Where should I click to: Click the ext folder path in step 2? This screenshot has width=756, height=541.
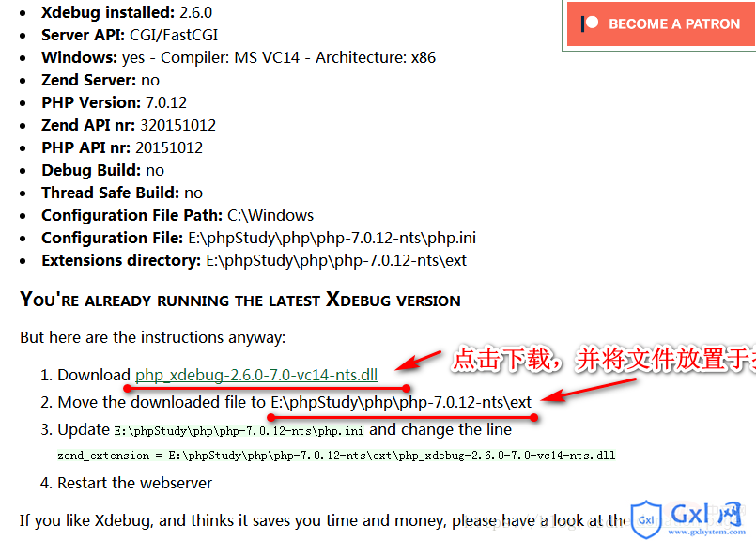(x=401, y=402)
